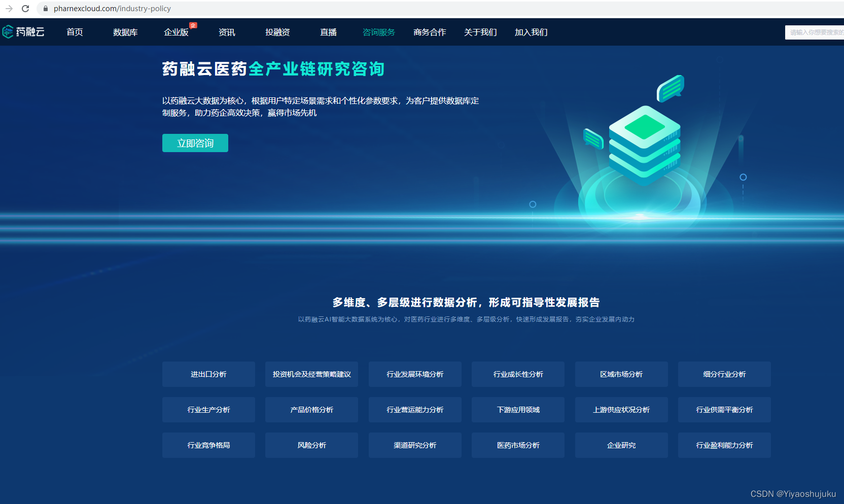
Task: Open the 企业版 menu item
Action: [x=176, y=32]
